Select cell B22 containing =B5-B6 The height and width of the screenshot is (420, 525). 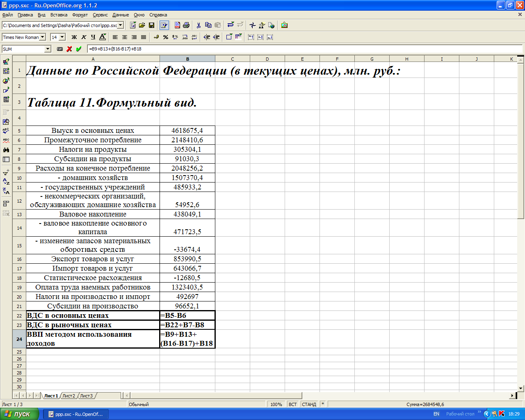click(187, 315)
